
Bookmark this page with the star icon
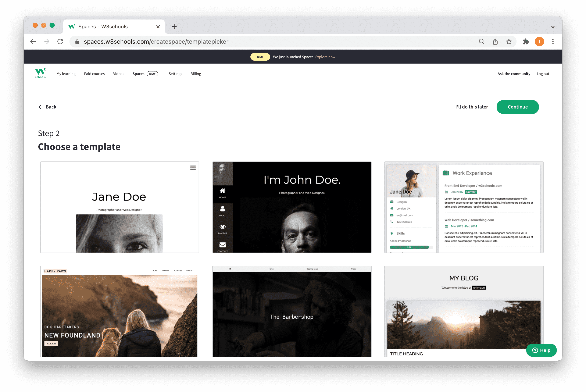click(508, 42)
